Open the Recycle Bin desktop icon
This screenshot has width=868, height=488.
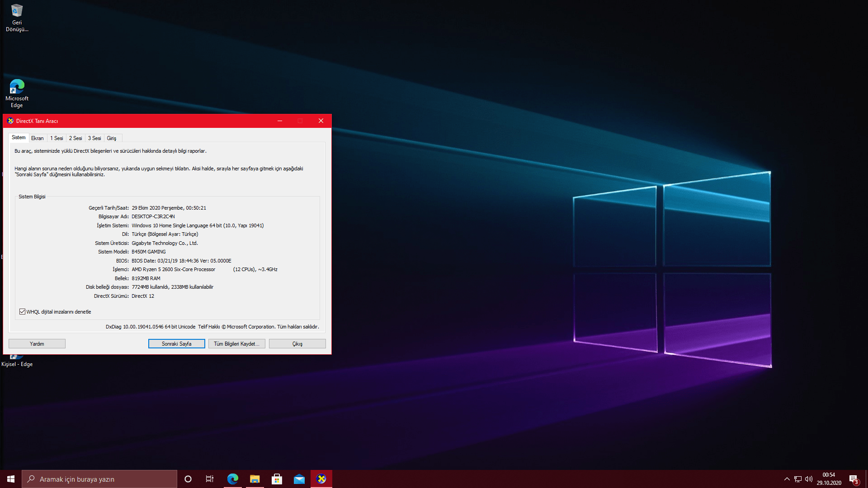click(17, 17)
